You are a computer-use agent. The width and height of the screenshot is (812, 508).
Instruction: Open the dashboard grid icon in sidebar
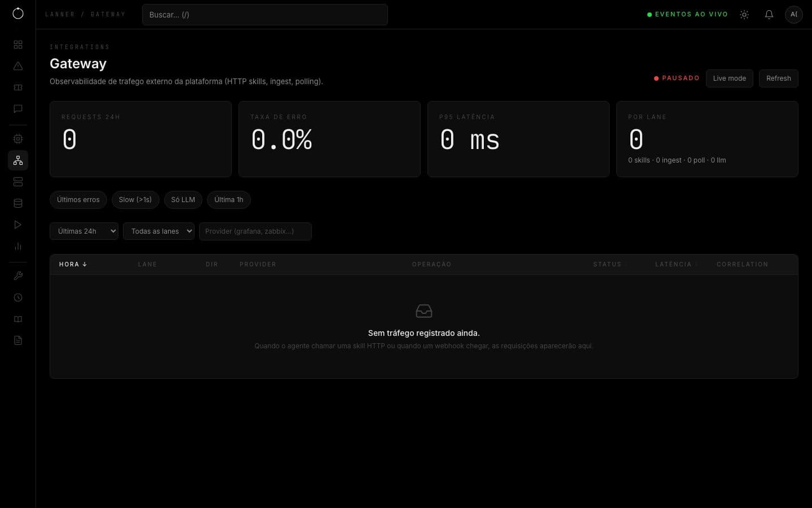pyautogui.click(x=18, y=45)
